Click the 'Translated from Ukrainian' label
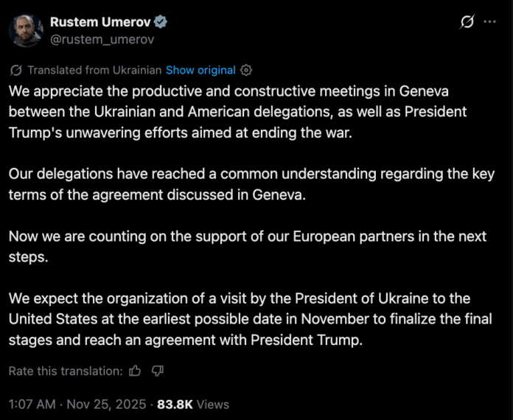513x420 pixels. pyautogui.click(x=94, y=71)
